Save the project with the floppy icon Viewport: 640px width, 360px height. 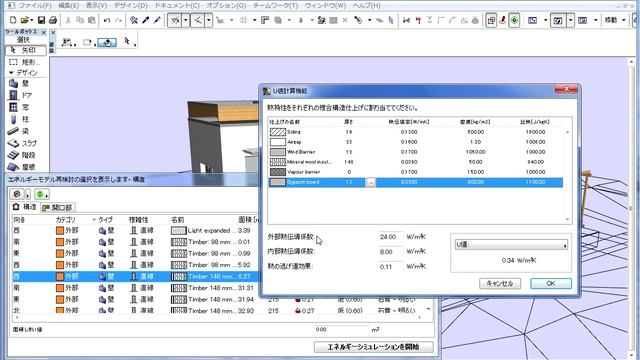tap(41, 20)
